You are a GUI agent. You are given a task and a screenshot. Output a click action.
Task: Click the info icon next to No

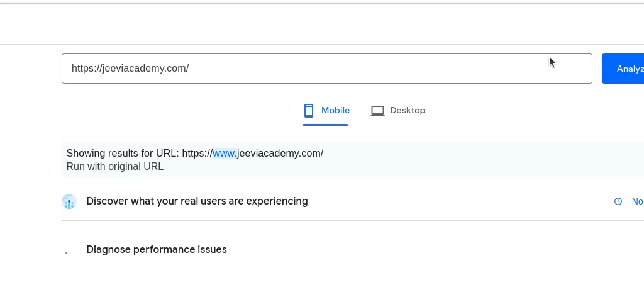(x=618, y=201)
